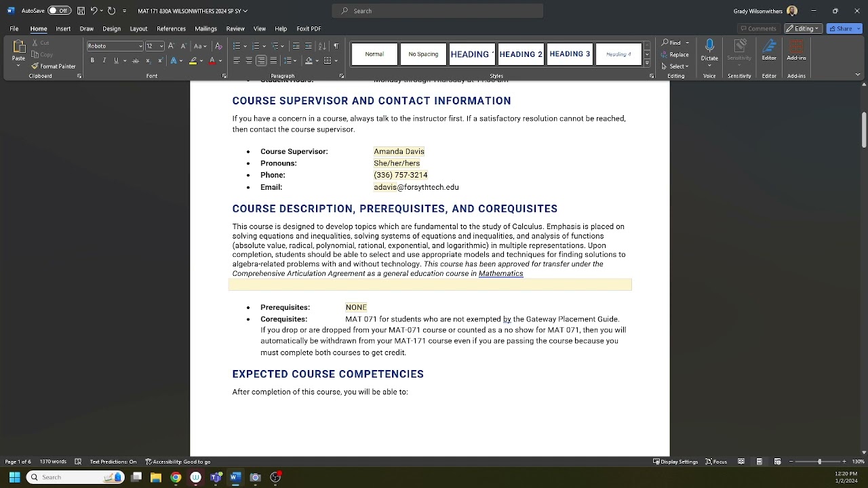This screenshot has width=868, height=488.
Task: Align text to the right
Action: 261,61
